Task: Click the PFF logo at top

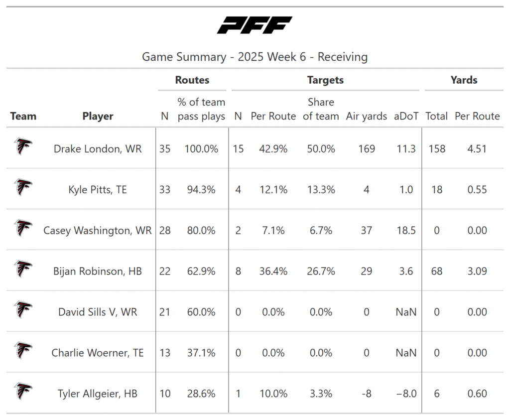Action: tap(255, 25)
